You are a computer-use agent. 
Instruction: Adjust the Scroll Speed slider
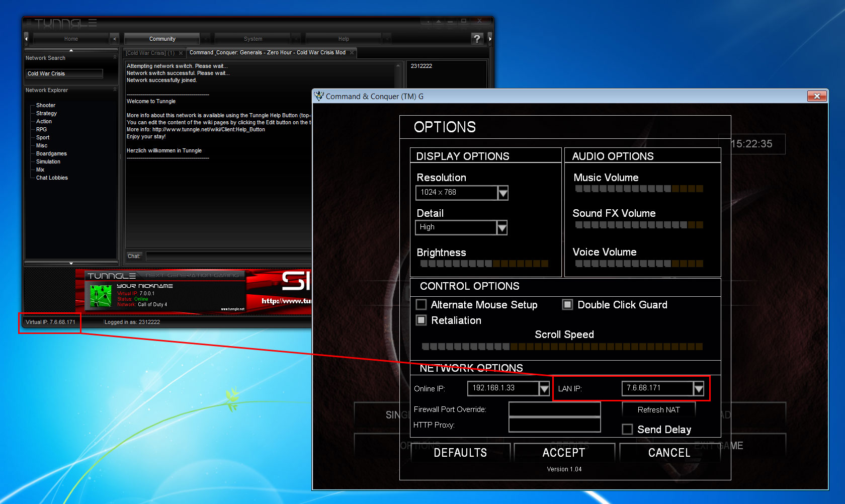pos(562,347)
